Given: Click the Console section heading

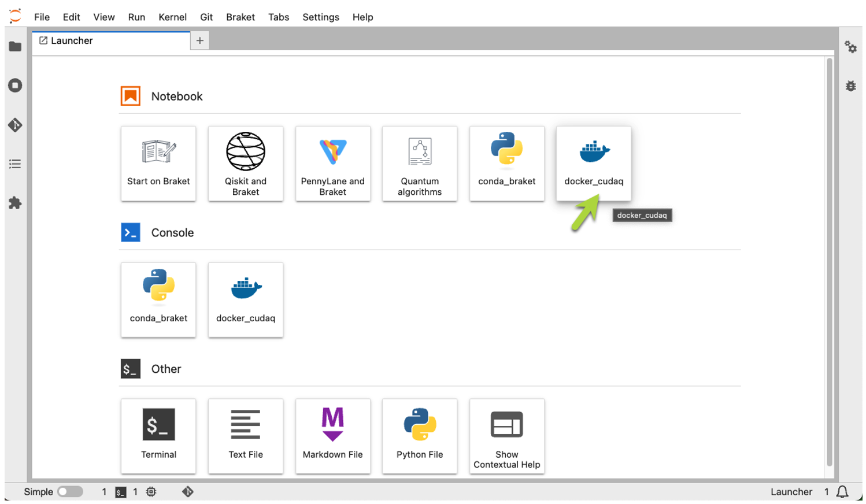Looking at the screenshot, I should [x=172, y=233].
